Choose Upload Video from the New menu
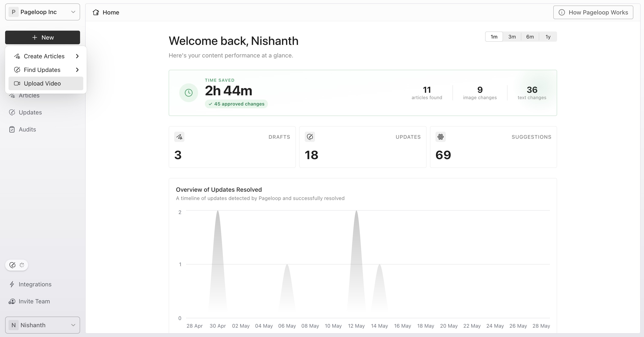 point(46,83)
